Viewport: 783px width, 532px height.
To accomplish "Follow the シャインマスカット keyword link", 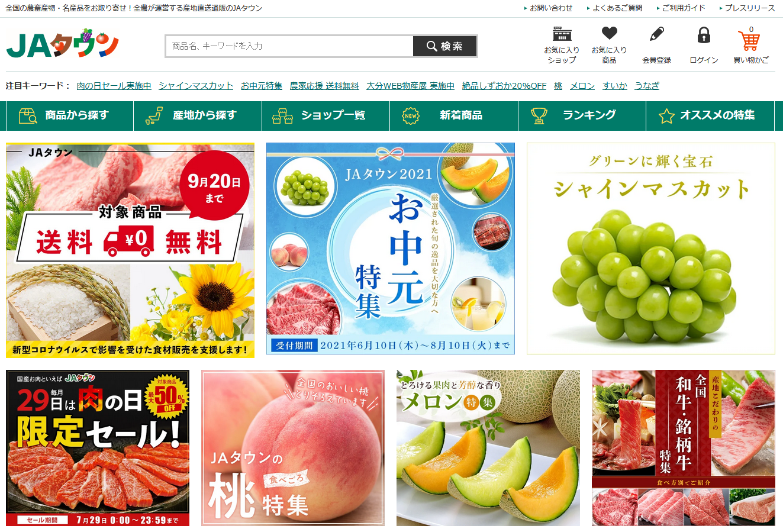I will pos(196,86).
